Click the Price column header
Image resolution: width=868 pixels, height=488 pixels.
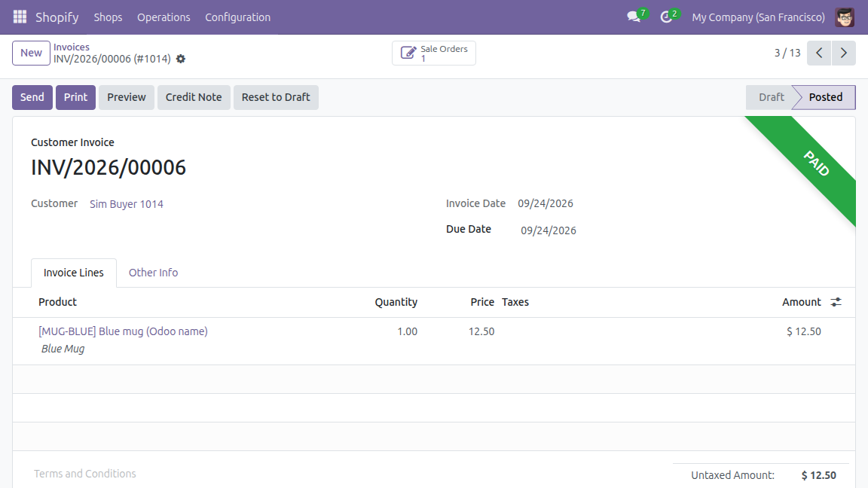(x=482, y=302)
